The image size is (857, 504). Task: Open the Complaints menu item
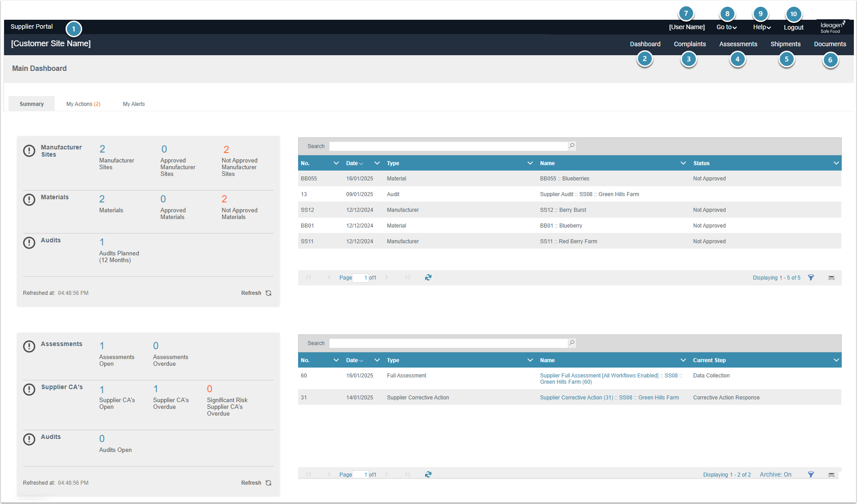(x=690, y=44)
